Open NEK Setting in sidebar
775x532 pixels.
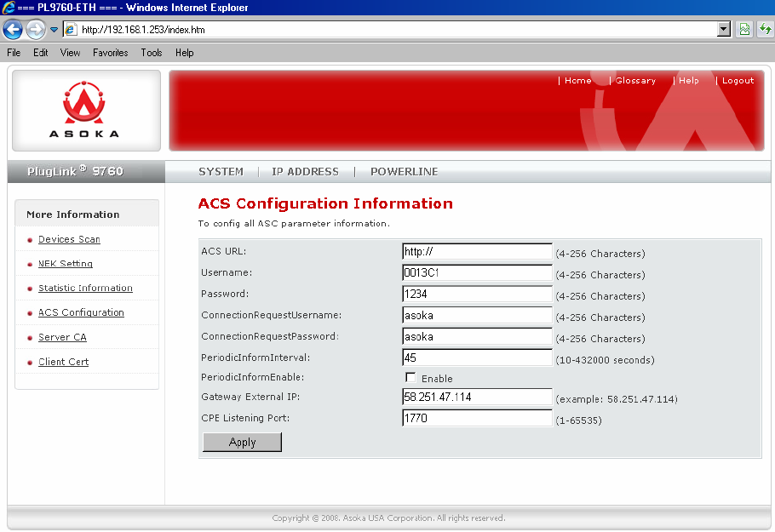coord(66,264)
